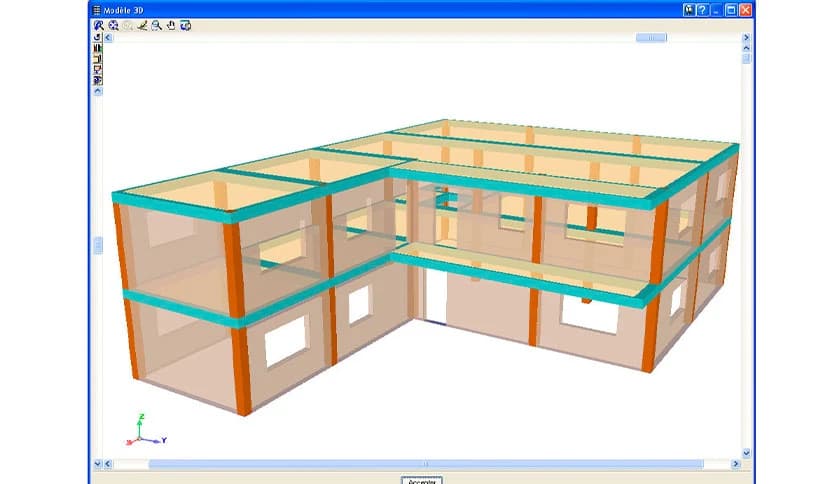Click the Accepter button
Viewport: 836px width, 484px height.
coord(422,481)
